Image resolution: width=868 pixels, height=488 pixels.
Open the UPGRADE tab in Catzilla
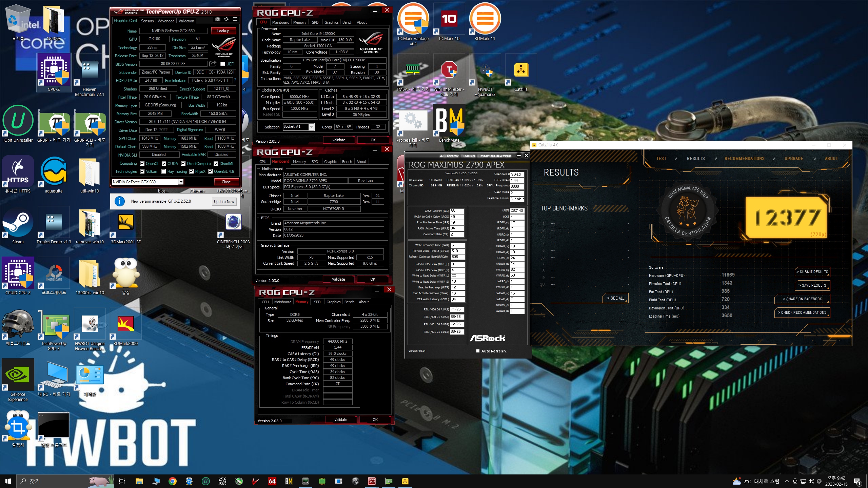coord(794,159)
